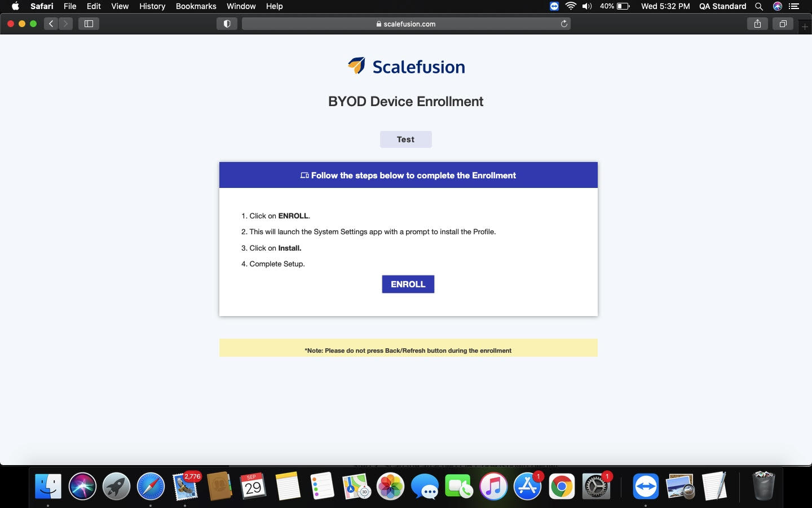The width and height of the screenshot is (812, 508).
Task: Toggle the Safari sidebar button
Action: [89, 24]
